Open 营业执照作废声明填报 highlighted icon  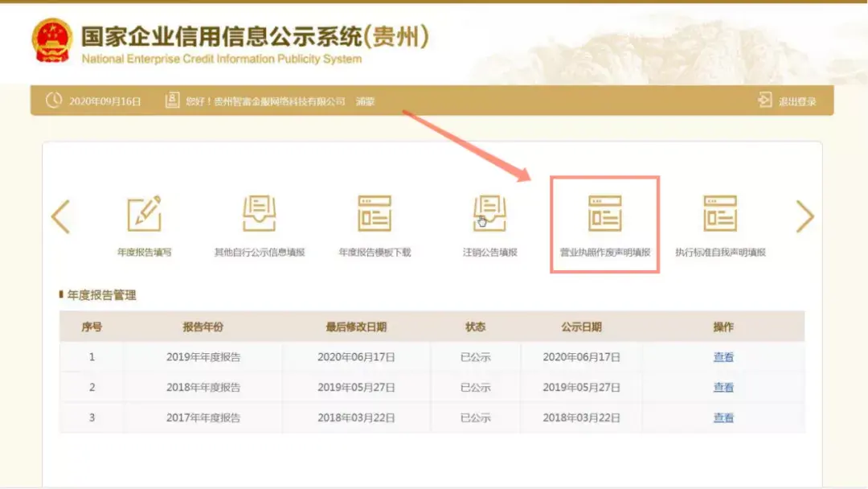[x=604, y=215]
